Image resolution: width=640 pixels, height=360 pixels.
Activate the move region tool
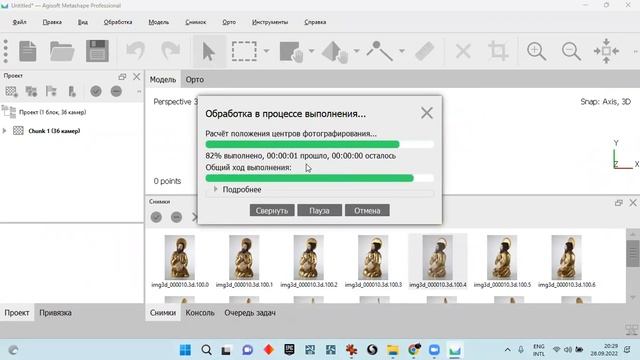(x=291, y=52)
